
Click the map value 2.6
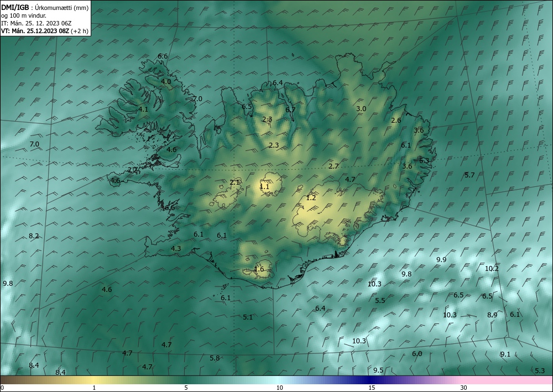coord(396,120)
